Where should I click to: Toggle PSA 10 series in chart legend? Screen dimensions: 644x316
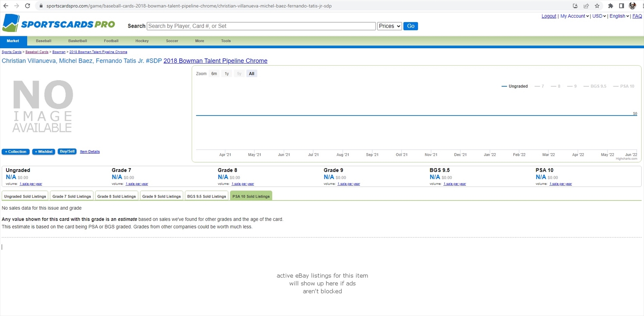pyautogui.click(x=624, y=86)
